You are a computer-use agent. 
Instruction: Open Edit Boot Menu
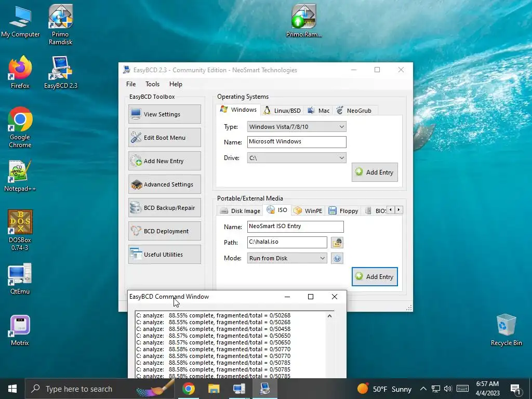click(165, 137)
